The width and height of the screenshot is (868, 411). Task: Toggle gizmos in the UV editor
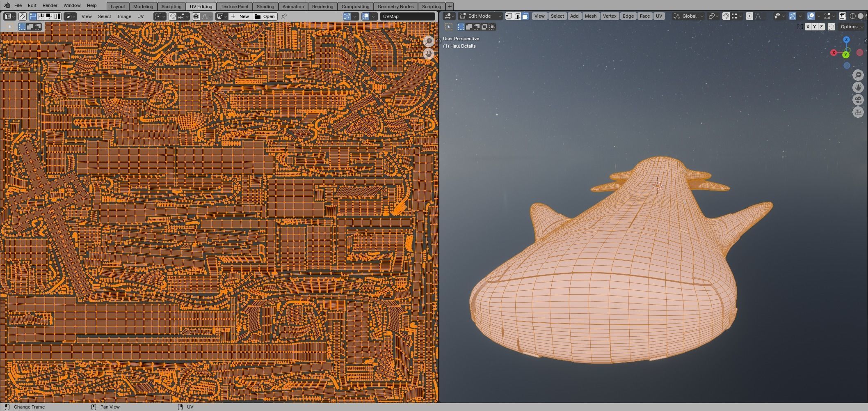tap(347, 16)
